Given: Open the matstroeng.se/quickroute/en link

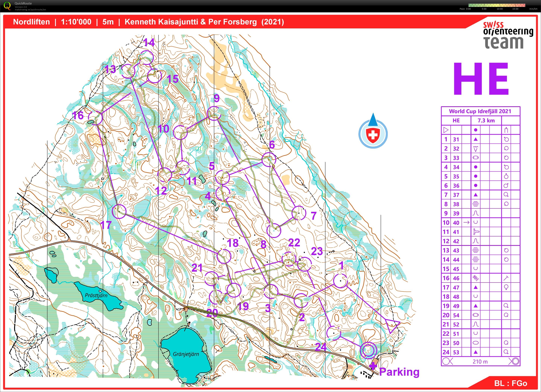Looking at the screenshot, I should [x=30, y=10].
